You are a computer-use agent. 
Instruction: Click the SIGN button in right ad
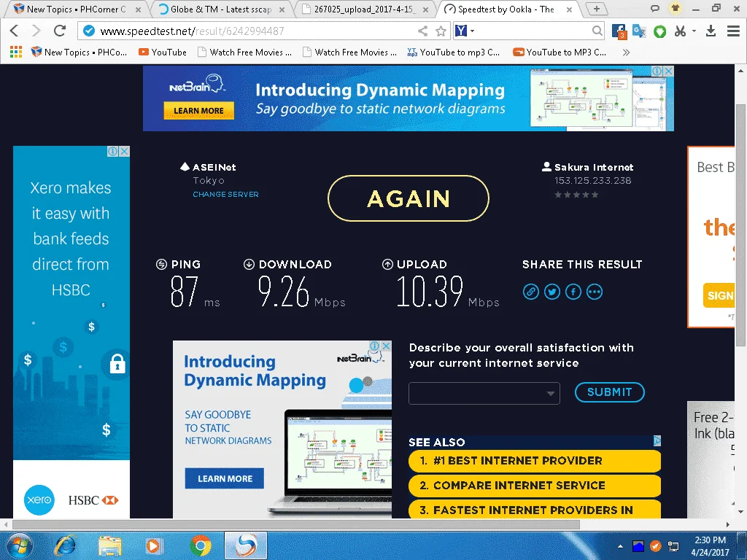pyautogui.click(x=719, y=295)
